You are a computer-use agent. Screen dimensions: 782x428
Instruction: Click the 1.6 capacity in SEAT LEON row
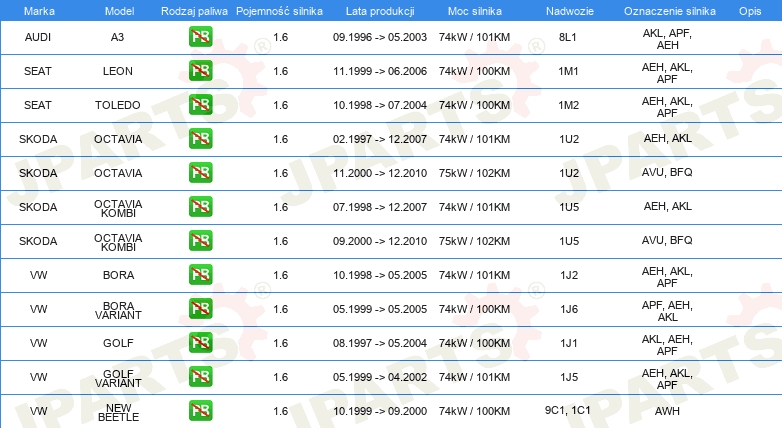click(280, 71)
